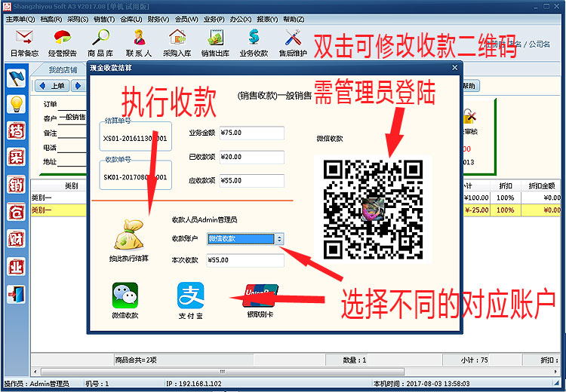Open the 商品库 product library icon
Image resolution: width=566 pixels, height=392 pixels.
tap(100, 43)
